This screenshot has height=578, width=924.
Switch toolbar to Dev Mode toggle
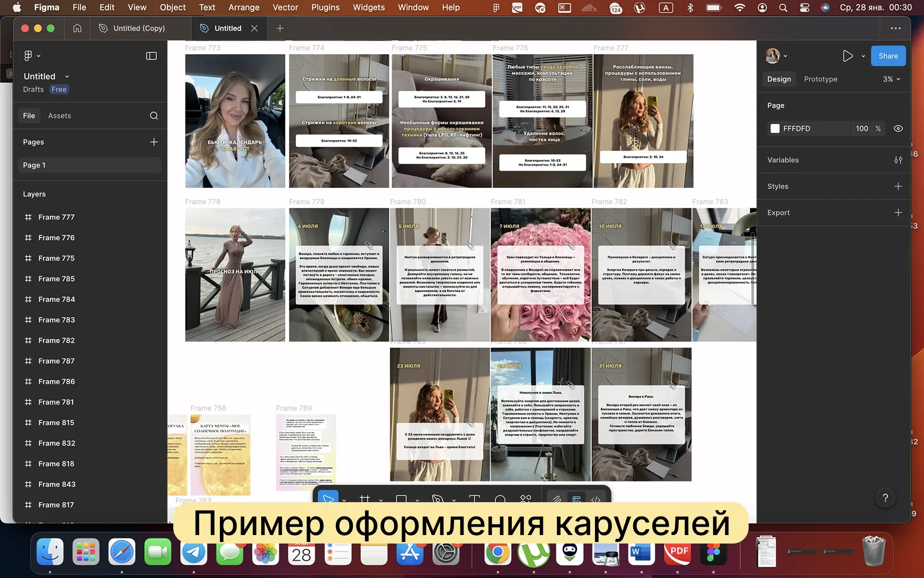tap(596, 500)
